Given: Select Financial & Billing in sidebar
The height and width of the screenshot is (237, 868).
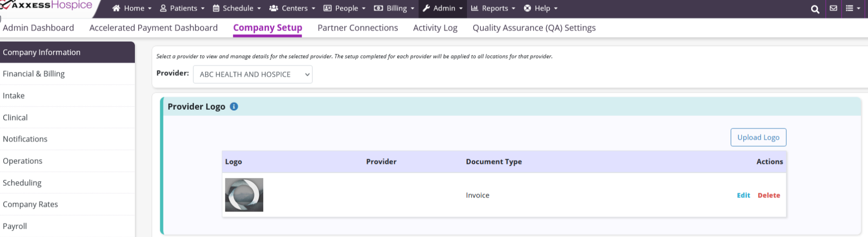Looking at the screenshot, I should 34,74.
